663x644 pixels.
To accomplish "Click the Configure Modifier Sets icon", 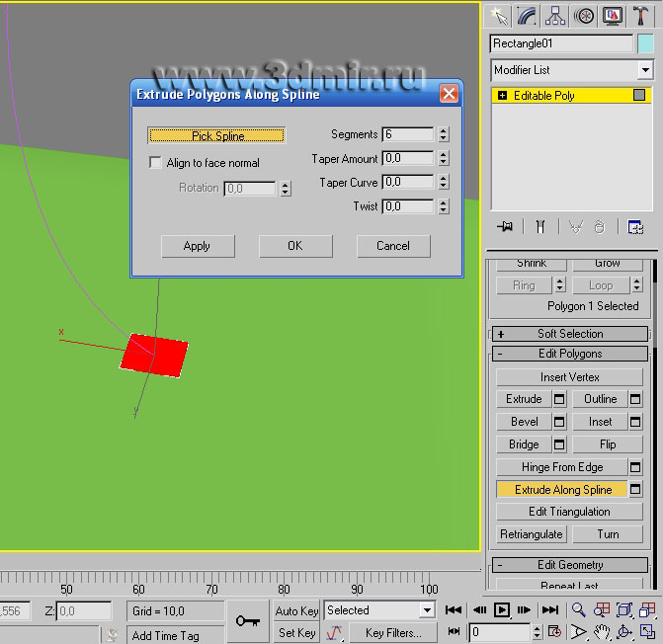I will click(x=634, y=226).
